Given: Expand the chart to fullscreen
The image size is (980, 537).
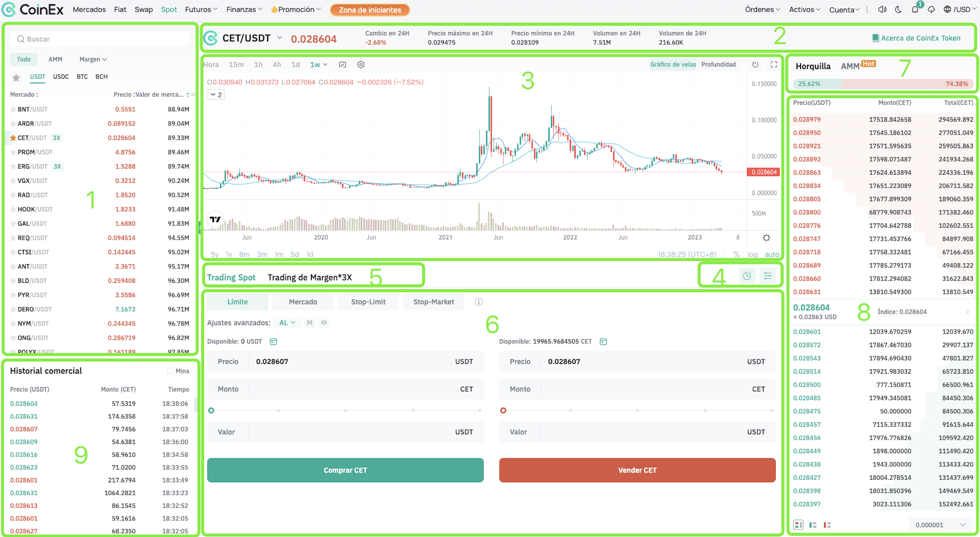Looking at the screenshot, I should tap(774, 64).
